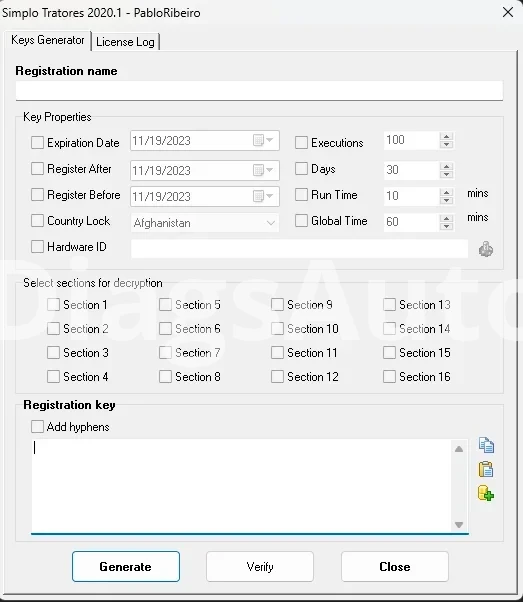The image size is (523, 602).
Task: Click registration key scrollbar up arrow
Action: 459,449
